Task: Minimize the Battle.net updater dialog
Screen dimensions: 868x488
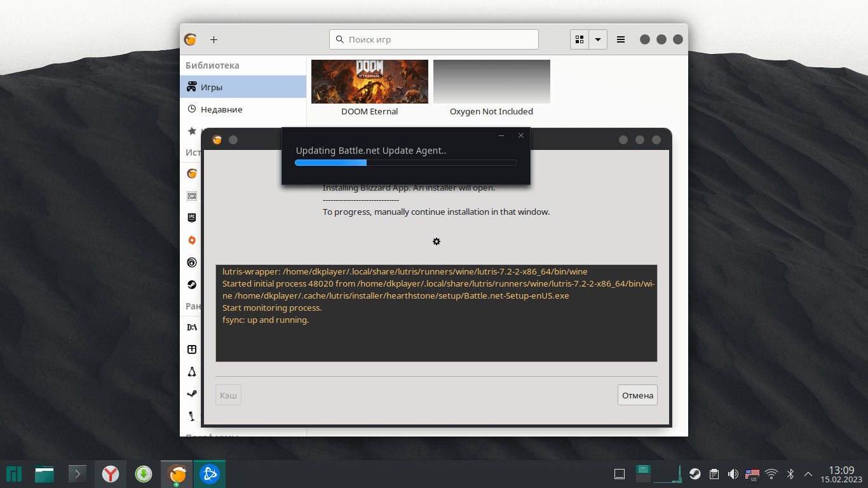Action: 501,135
